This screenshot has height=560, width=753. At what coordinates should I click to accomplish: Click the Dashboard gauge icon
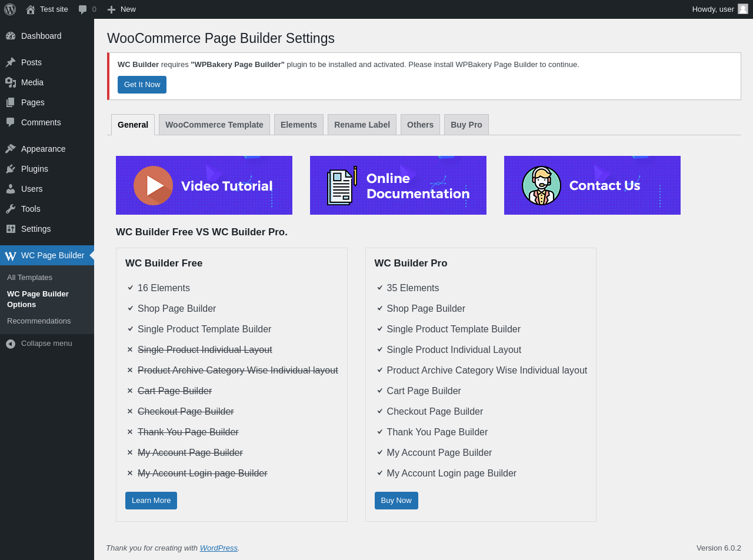click(11, 36)
